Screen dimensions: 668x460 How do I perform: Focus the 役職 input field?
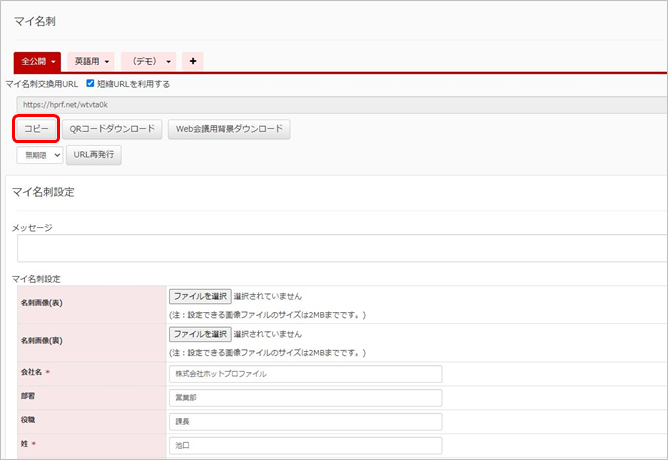click(305, 422)
